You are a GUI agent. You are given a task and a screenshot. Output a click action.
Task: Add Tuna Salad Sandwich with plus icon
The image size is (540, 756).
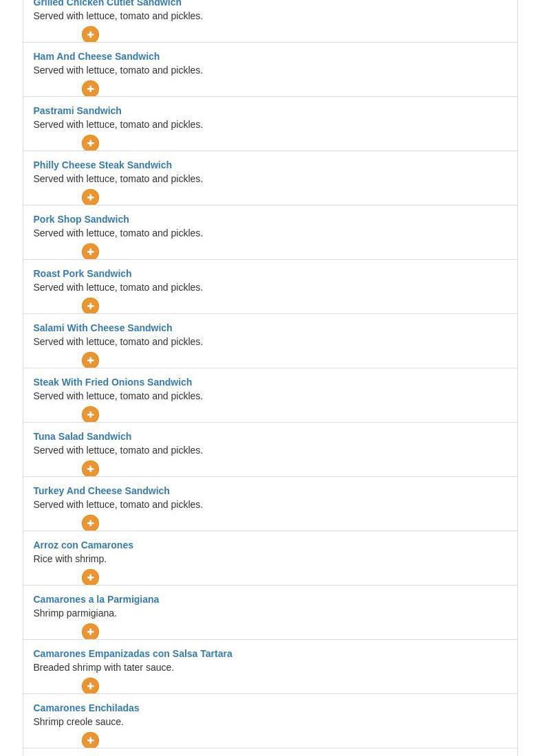click(90, 469)
